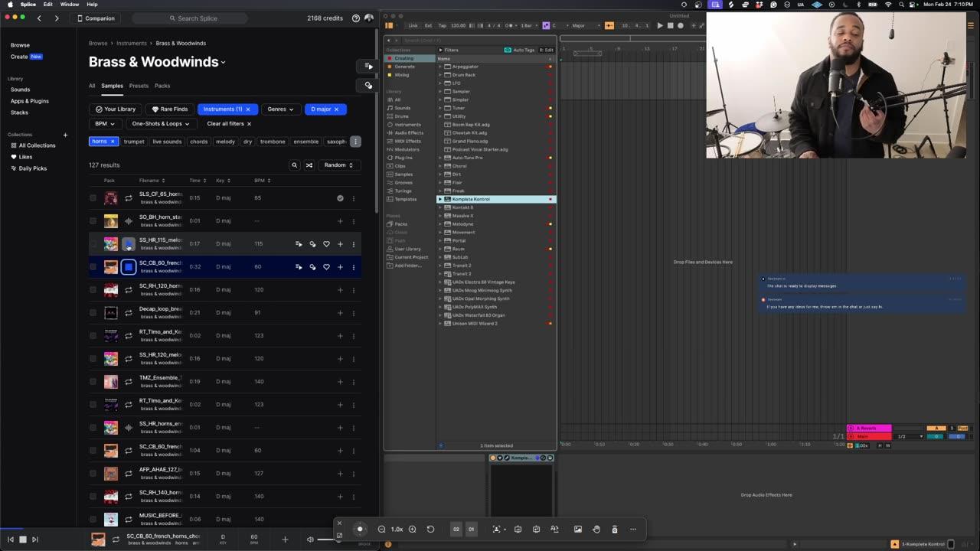Stop the playing SC_CB_60_french sample
The width and height of the screenshot is (980, 551).
click(x=129, y=266)
